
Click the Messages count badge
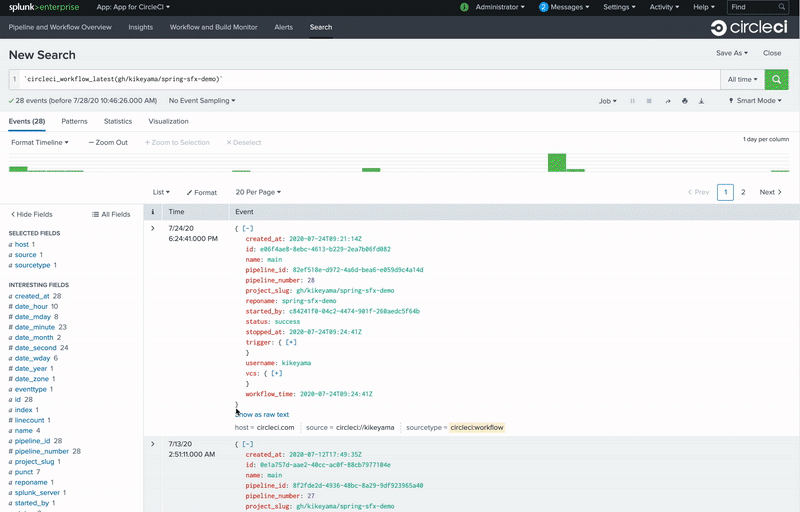543,7
